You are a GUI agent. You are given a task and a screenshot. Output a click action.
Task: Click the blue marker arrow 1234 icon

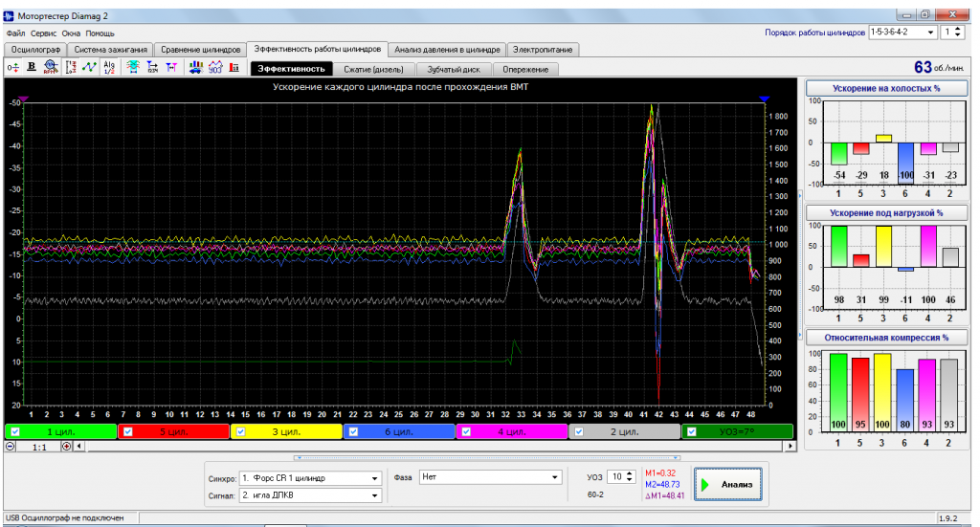152,68
